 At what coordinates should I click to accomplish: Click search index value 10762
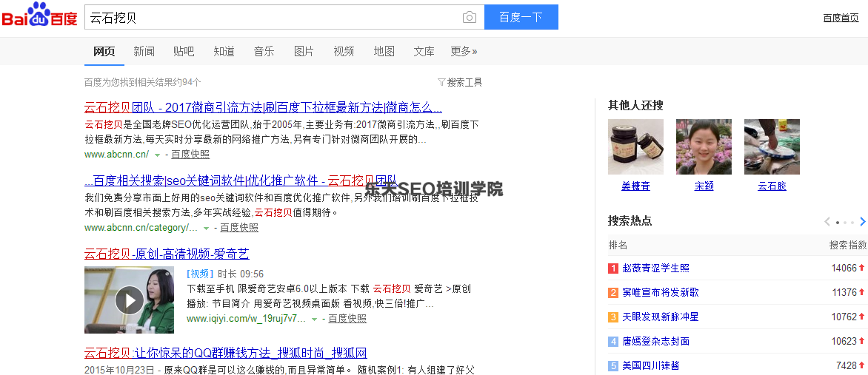(x=844, y=317)
